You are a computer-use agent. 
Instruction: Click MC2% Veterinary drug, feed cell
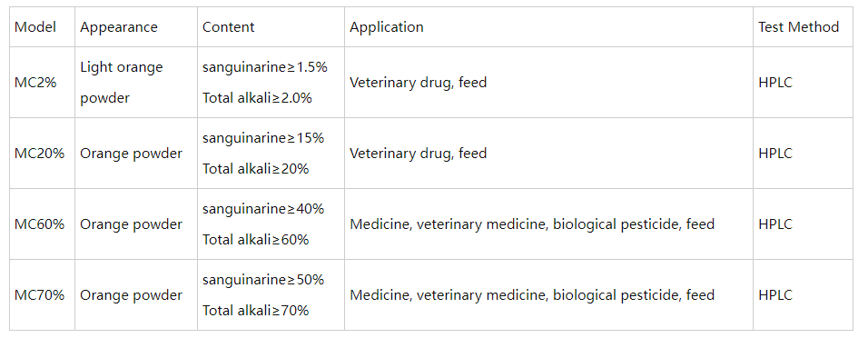pyautogui.click(x=548, y=83)
